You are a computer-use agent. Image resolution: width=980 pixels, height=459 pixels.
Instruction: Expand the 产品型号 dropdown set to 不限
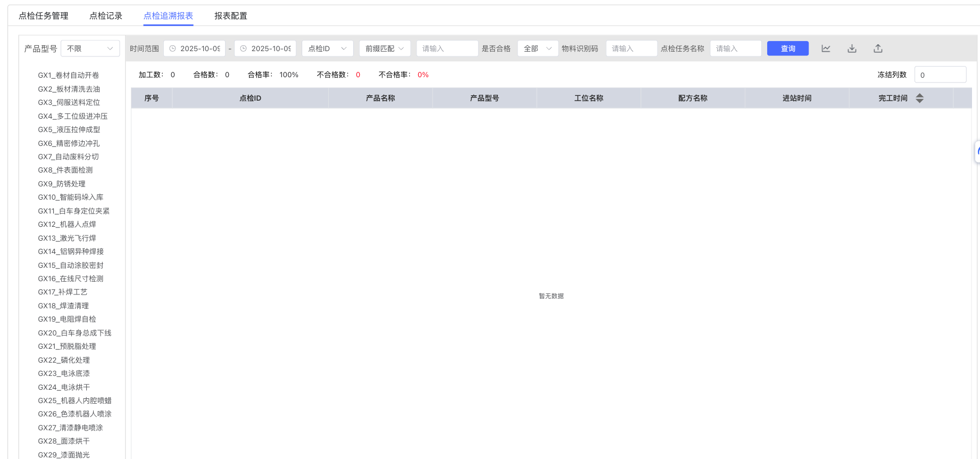(x=90, y=48)
